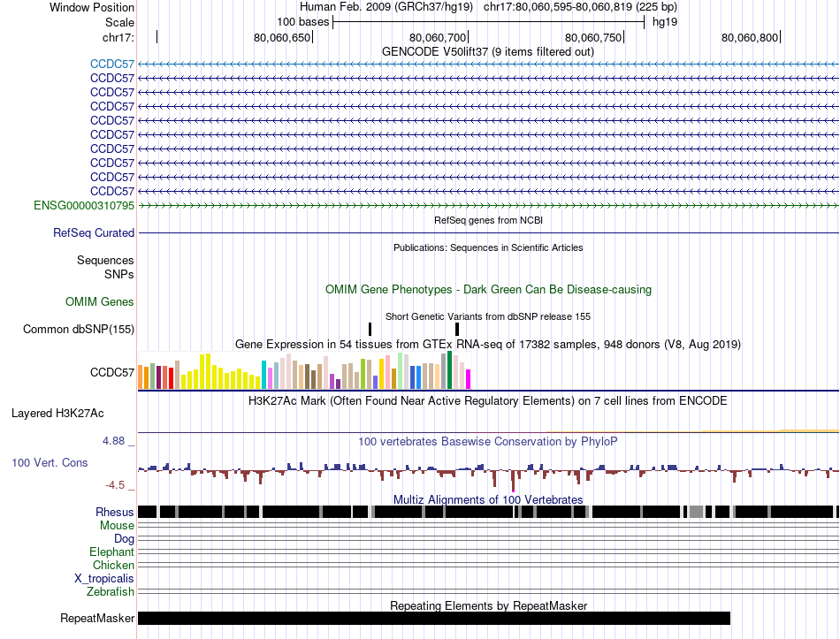Click the green ENSG00000310795 transcript arrow line
The image size is (840, 639).
pyautogui.click(x=488, y=206)
